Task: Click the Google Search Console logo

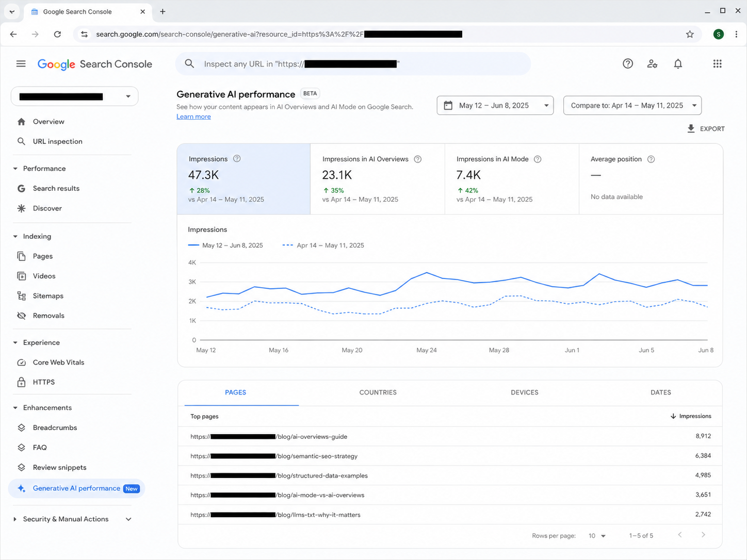Action: 95,64
